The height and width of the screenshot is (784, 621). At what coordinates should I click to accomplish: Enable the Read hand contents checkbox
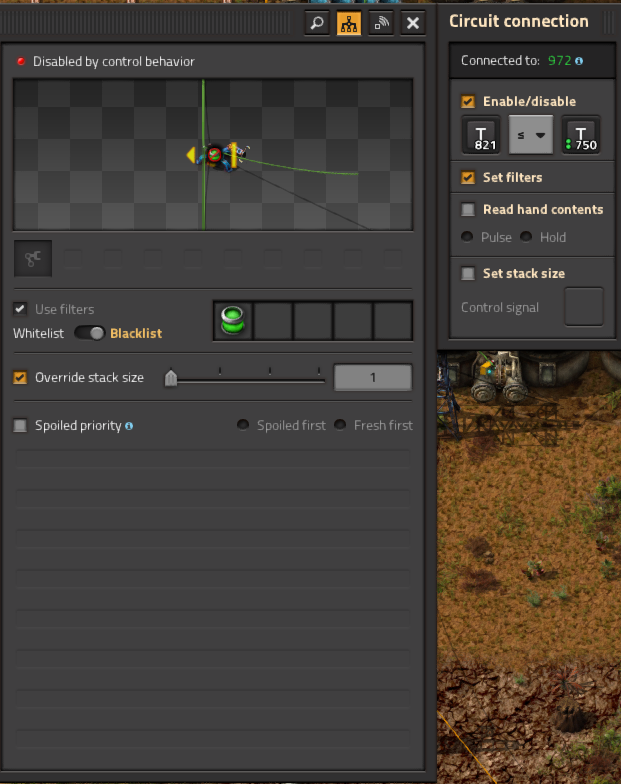[468, 210]
